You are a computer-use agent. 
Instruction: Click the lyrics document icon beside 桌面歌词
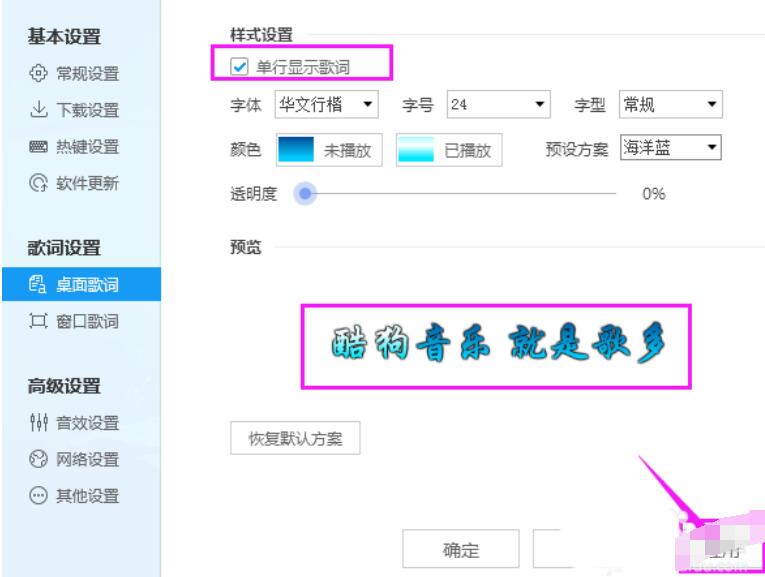point(38,284)
